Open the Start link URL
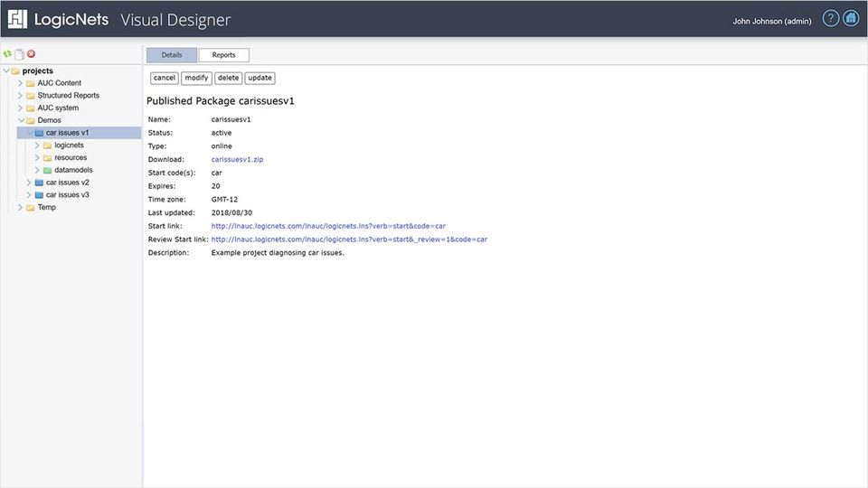Image resolution: width=868 pixels, height=488 pixels. [x=328, y=226]
